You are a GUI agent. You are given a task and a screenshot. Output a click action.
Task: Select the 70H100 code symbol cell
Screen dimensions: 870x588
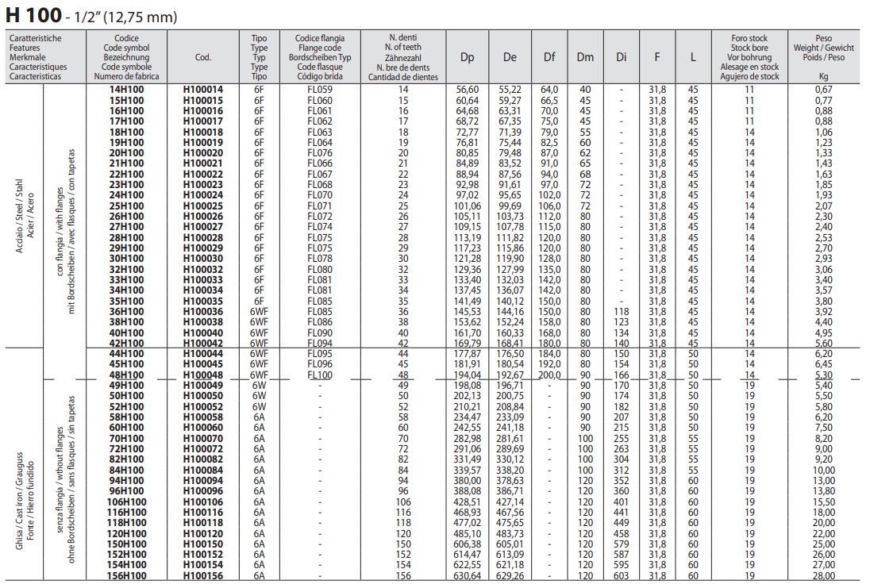(127, 436)
